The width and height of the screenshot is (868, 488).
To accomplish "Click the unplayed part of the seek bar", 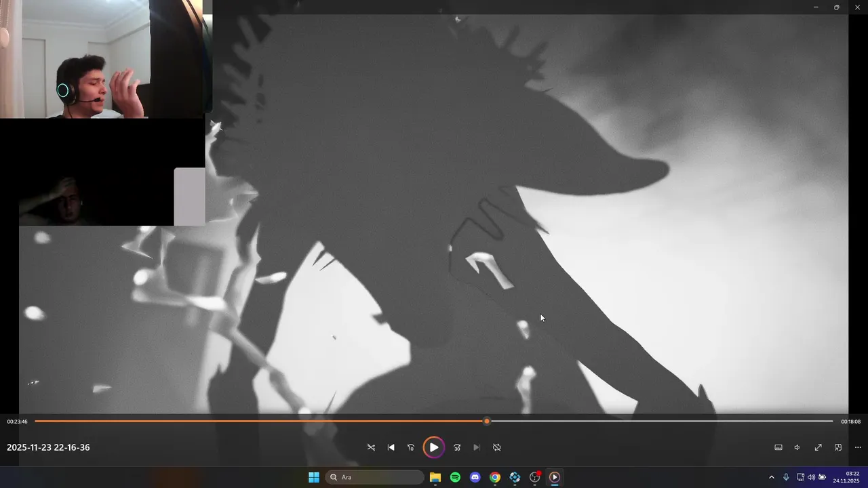I will click(661, 422).
